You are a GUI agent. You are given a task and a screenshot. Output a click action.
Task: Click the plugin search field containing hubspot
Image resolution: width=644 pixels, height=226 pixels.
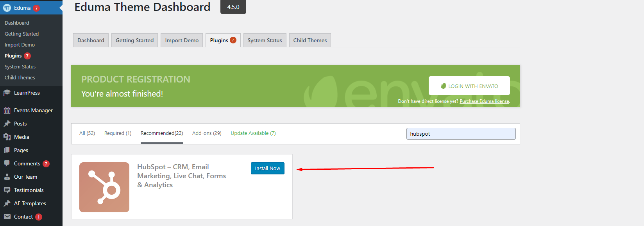click(461, 134)
